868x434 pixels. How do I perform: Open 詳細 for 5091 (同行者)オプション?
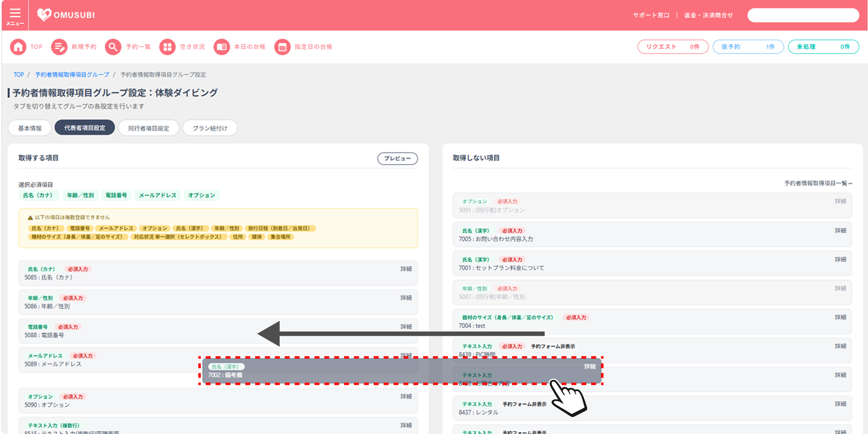point(841,201)
